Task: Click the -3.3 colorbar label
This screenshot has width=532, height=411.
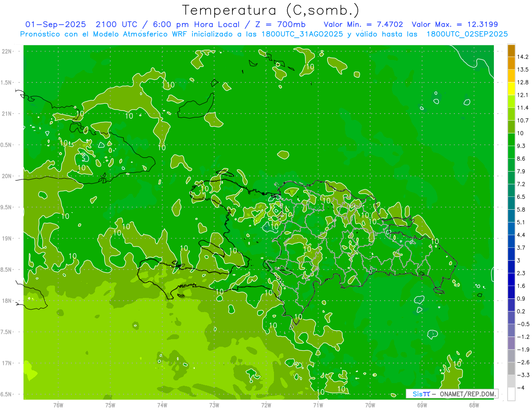Action: (x=523, y=375)
